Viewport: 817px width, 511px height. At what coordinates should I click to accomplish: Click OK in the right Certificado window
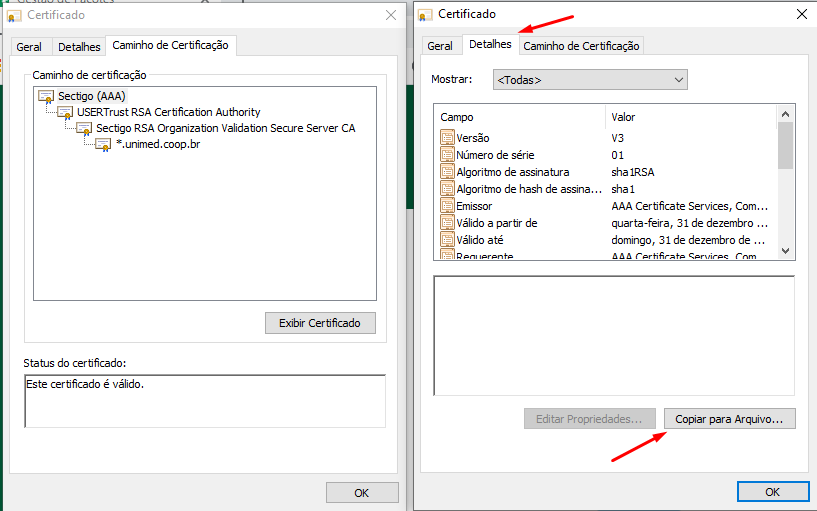pyautogui.click(x=773, y=492)
